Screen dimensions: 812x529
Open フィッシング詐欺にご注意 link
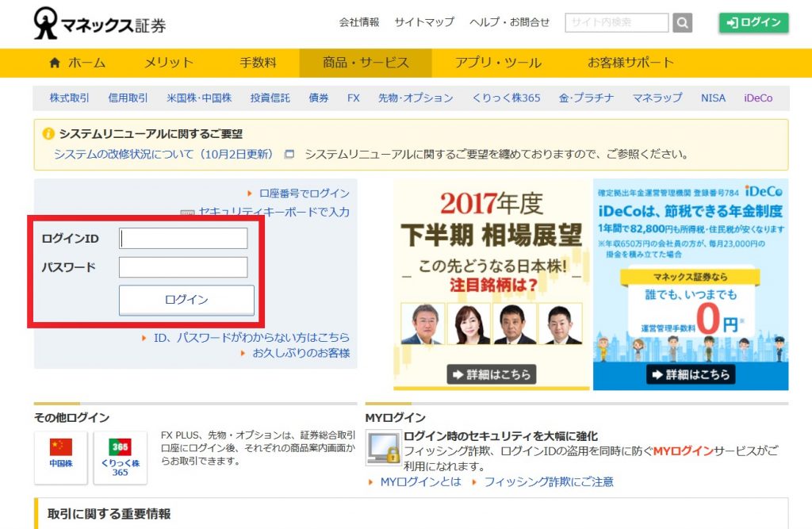click(x=549, y=482)
